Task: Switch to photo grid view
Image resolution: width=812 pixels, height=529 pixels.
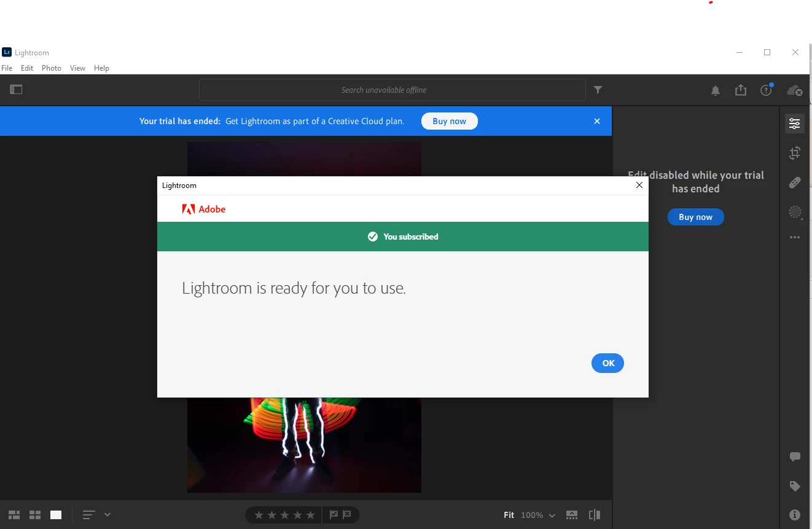Action: pos(14,515)
